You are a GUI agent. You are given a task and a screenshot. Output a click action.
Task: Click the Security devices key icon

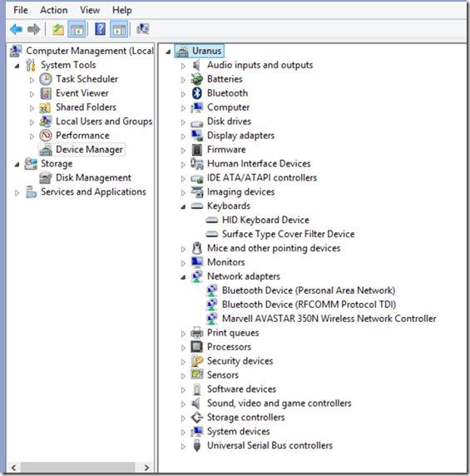(197, 361)
